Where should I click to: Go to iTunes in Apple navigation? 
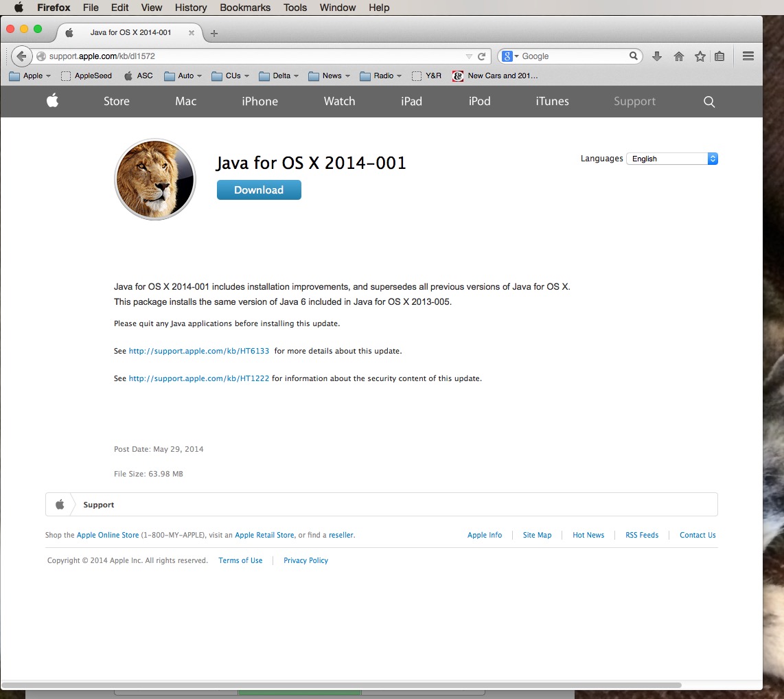(553, 101)
